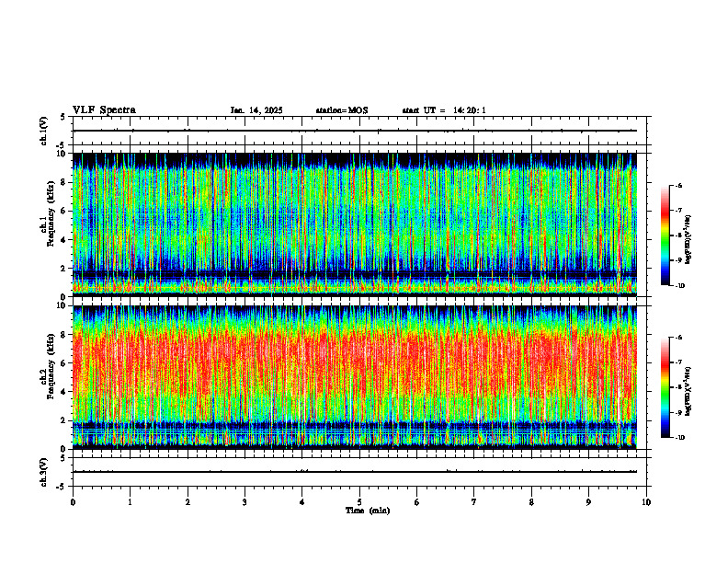728x563 pixels.
Task: Click time axis tick label "3"
Action: [245, 502]
